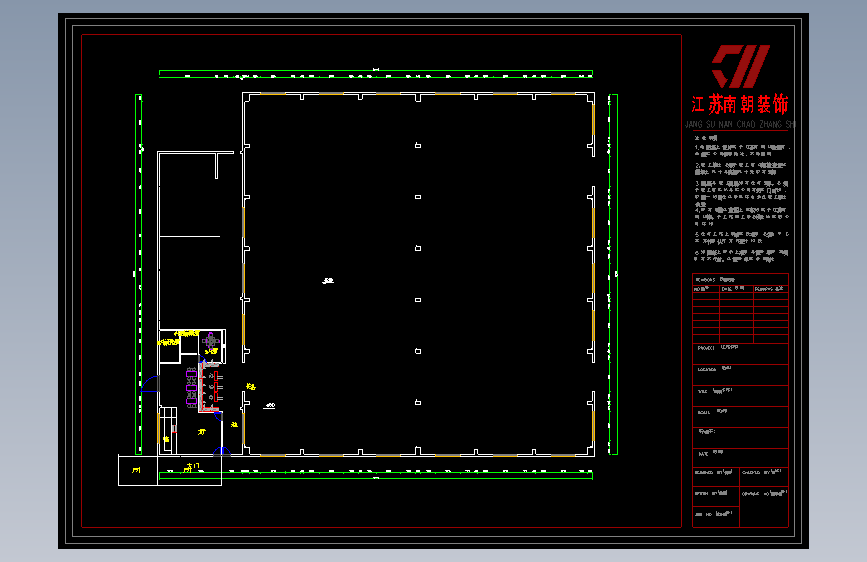
Task: Pick the blue door swing on the left exterior wall
Action: tap(150, 384)
